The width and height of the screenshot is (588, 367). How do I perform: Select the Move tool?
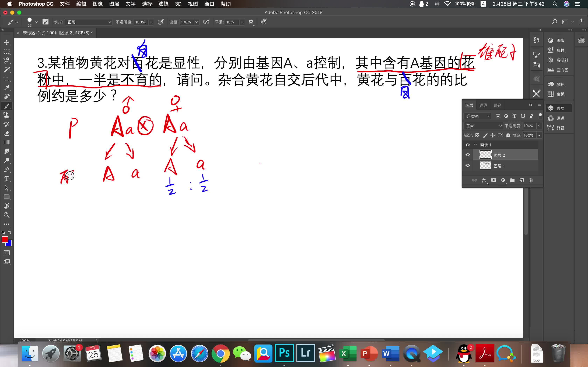(6, 42)
